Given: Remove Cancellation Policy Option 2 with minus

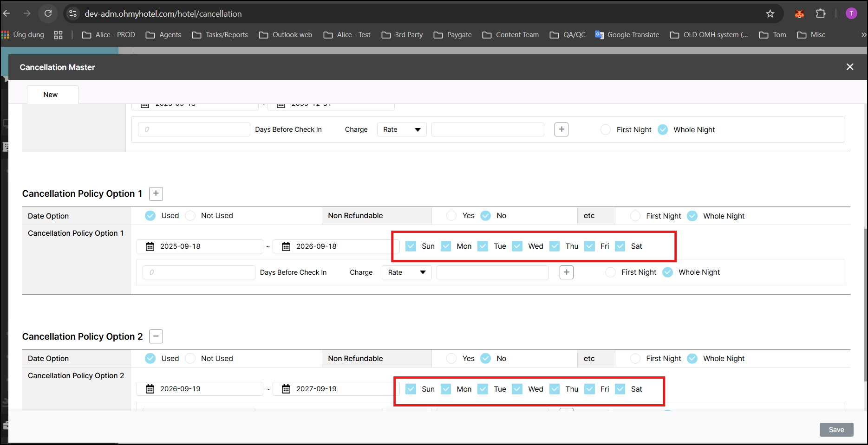Looking at the screenshot, I should click(156, 336).
